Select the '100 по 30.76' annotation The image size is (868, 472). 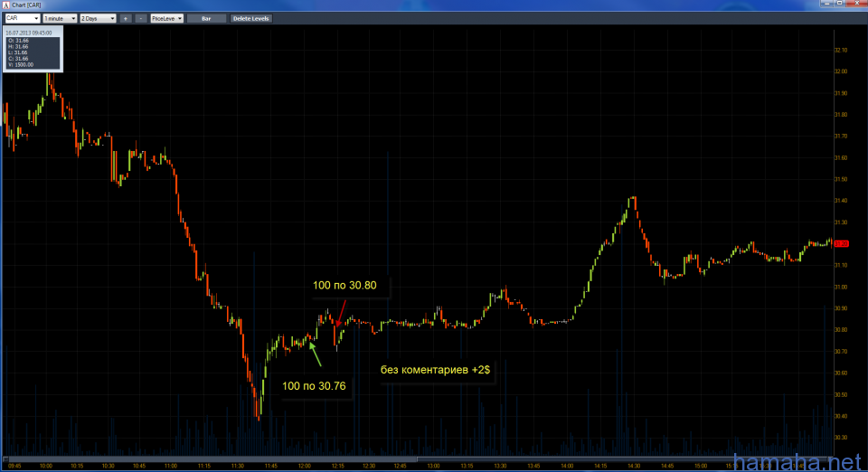point(314,386)
